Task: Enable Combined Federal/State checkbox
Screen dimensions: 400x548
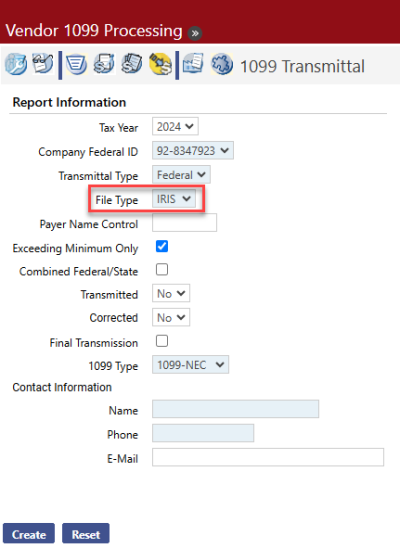Action: (x=162, y=270)
